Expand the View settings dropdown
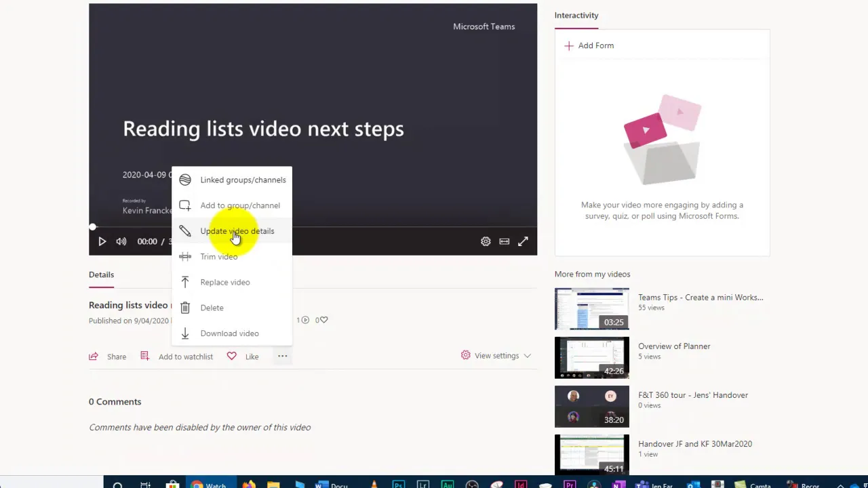Screen dimensions: 868x488 496,355
